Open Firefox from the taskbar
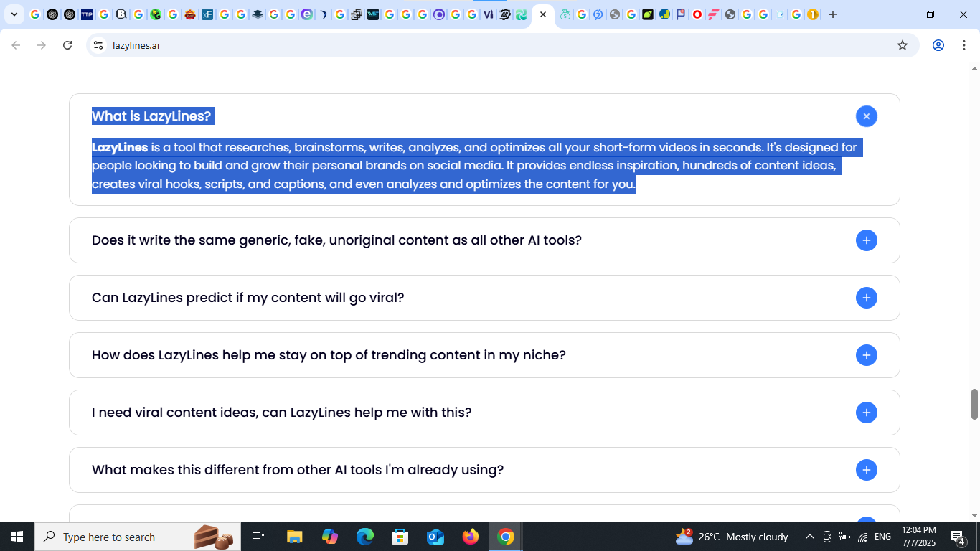 [x=471, y=537]
